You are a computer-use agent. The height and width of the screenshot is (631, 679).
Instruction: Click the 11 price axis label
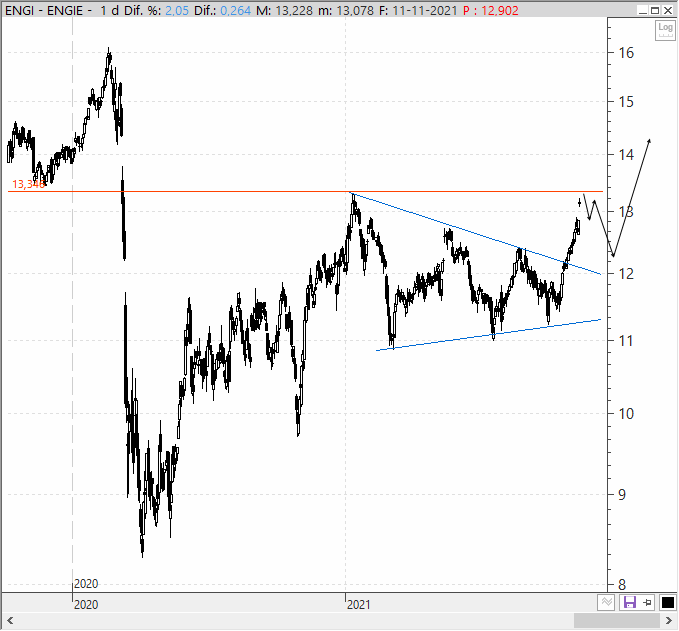coord(626,341)
